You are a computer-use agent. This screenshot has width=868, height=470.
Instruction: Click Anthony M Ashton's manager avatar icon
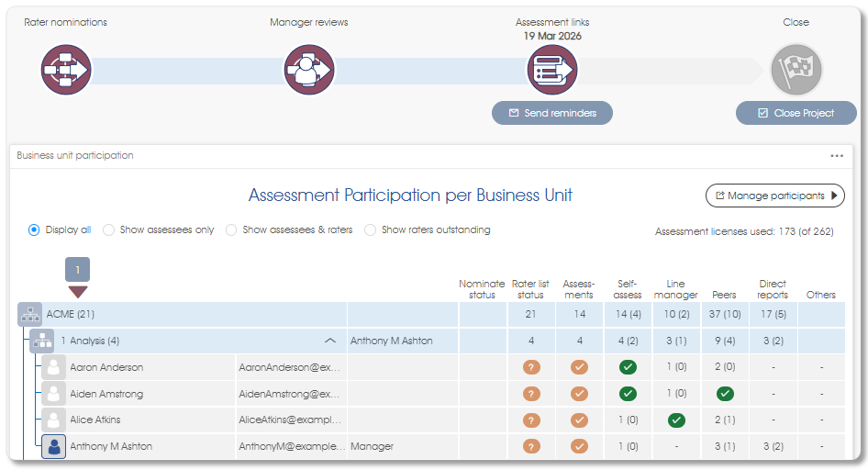(x=54, y=446)
